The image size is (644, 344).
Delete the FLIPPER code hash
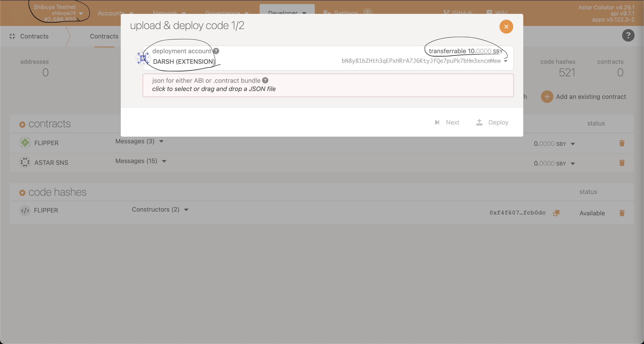(x=622, y=213)
